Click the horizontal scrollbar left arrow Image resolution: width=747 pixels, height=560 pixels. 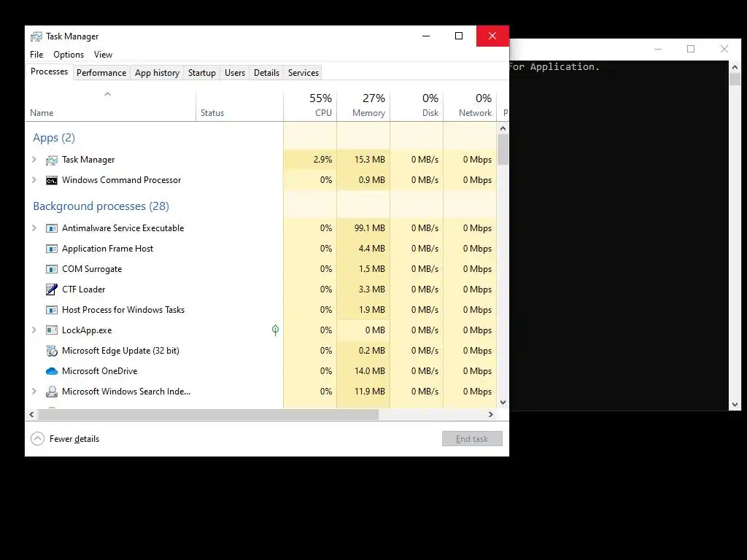(x=31, y=415)
